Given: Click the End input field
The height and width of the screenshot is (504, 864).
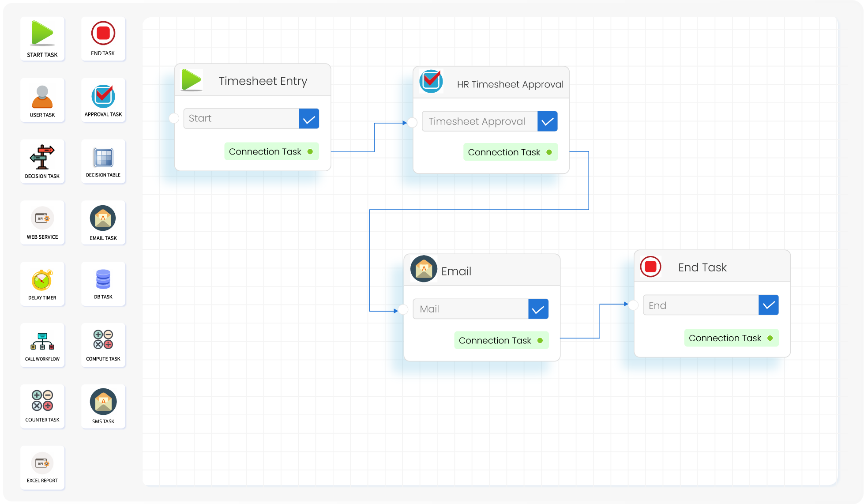Looking at the screenshot, I should [701, 305].
